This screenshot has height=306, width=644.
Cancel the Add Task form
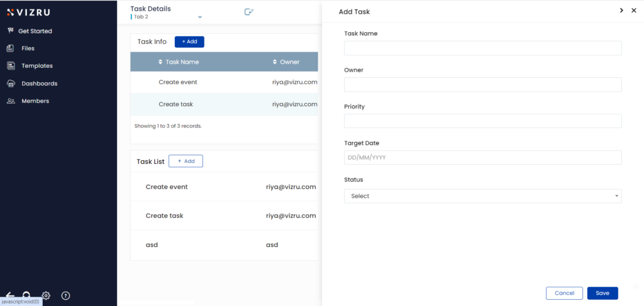coord(564,293)
